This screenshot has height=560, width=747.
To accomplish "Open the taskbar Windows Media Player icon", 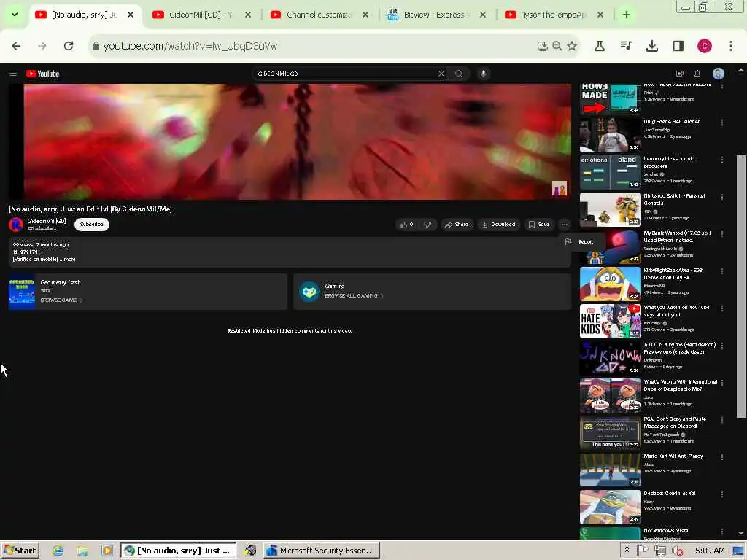I will (107, 551).
